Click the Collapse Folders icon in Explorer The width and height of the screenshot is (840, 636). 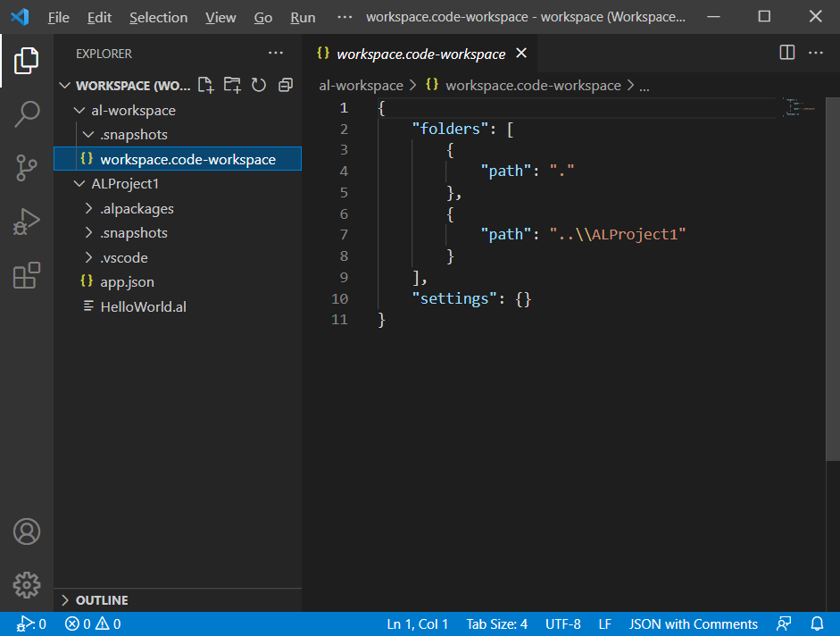286,84
